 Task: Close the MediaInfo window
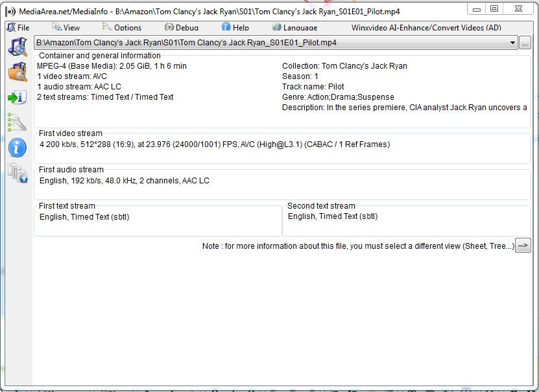[519, 9]
